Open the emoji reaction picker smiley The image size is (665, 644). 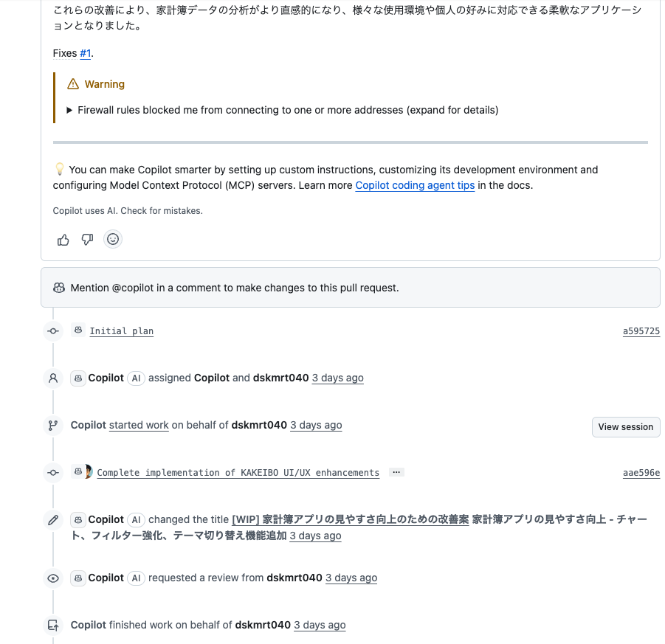tap(113, 239)
